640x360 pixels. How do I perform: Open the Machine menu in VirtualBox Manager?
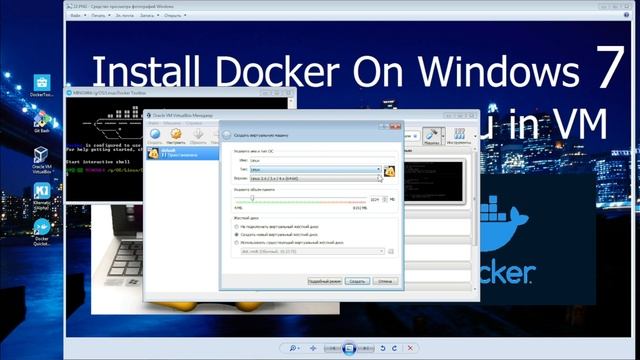point(172,123)
